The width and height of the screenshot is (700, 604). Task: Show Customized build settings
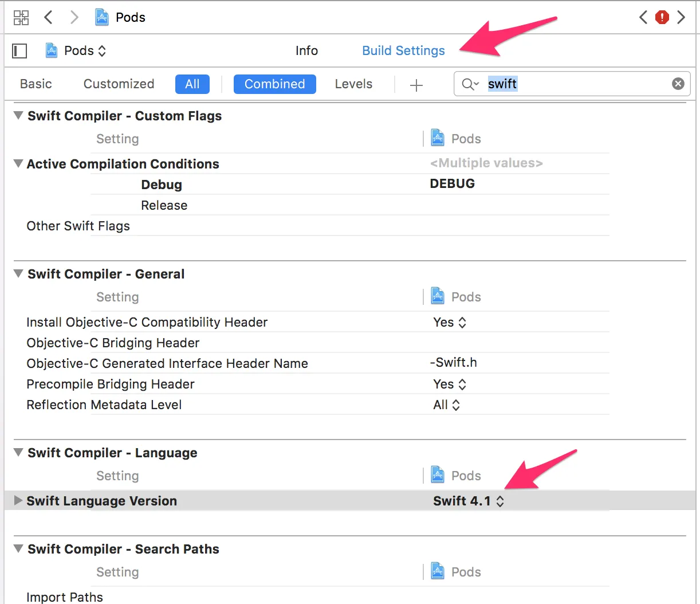point(119,84)
